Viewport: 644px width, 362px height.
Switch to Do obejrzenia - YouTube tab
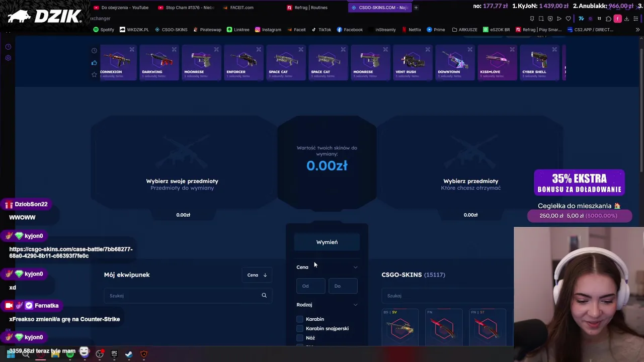121,8
